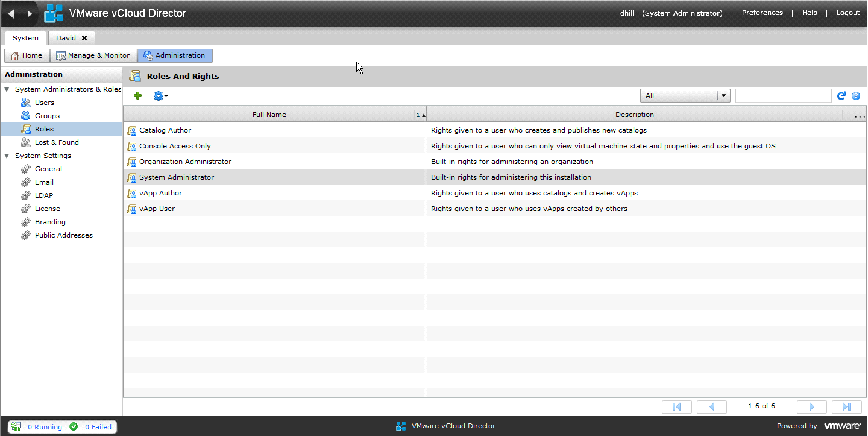
Task: Collapse the System Administrators & Roles tree
Action: click(7, 89)
